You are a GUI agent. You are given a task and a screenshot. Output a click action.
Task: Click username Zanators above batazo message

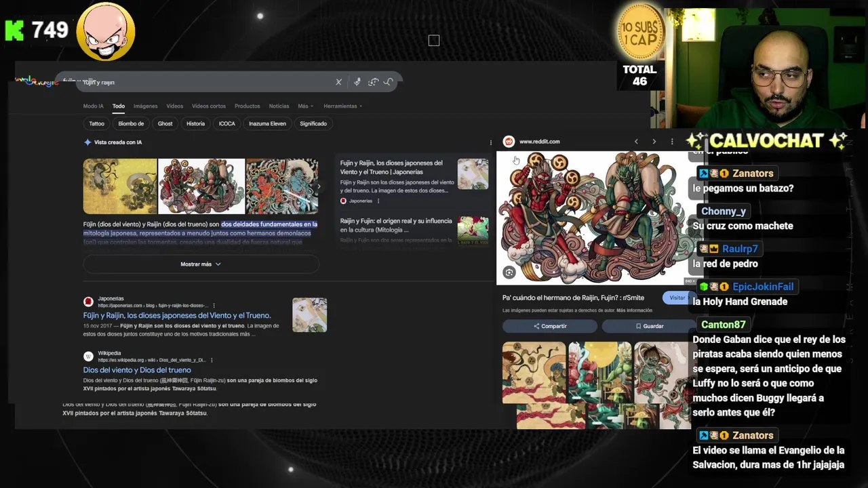click(x=753, y=174)
